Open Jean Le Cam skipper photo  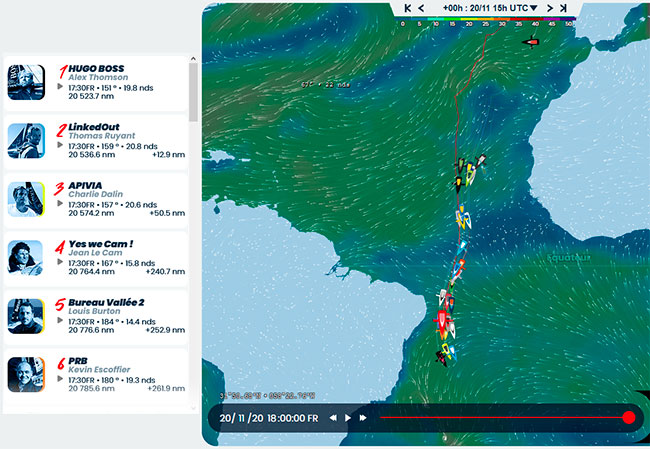tap(26, 257)
